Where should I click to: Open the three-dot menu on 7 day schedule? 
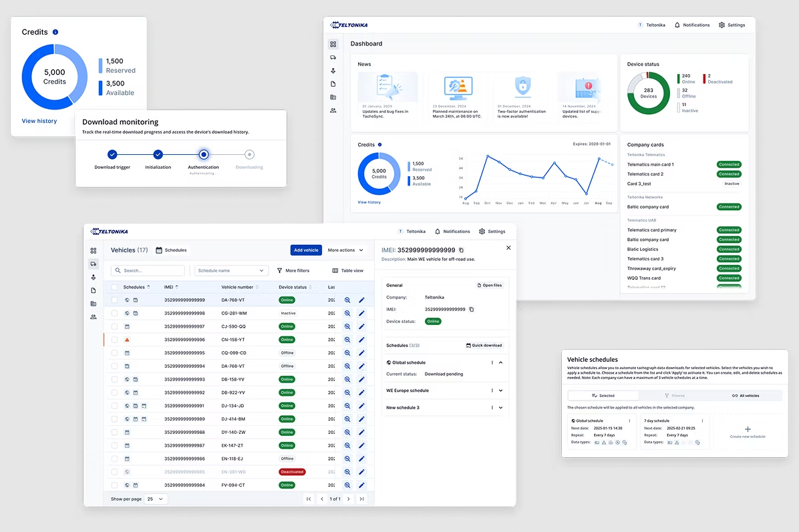point(702,421)
